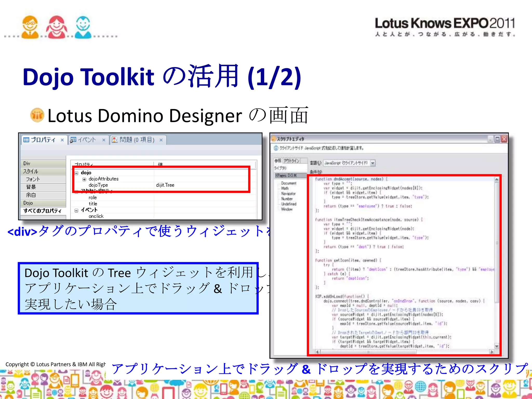
Task: Select the role property row
Action: 164,198
